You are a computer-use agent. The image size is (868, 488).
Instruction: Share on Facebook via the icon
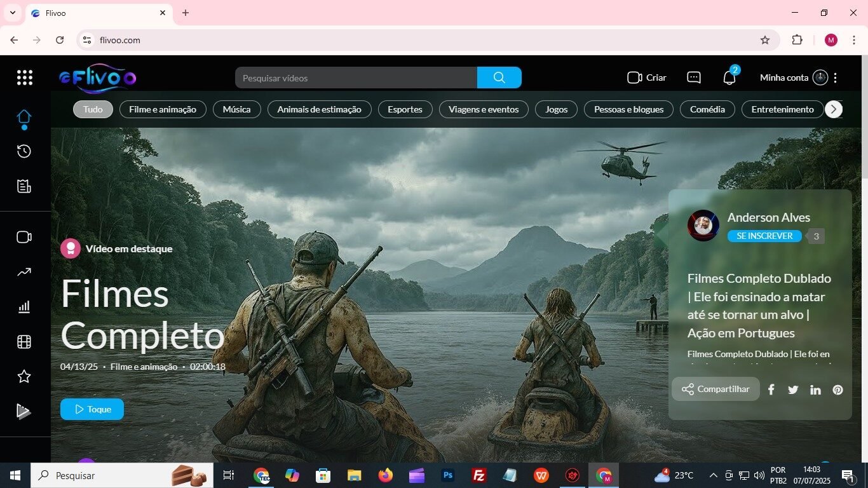[x=771, y=390]
